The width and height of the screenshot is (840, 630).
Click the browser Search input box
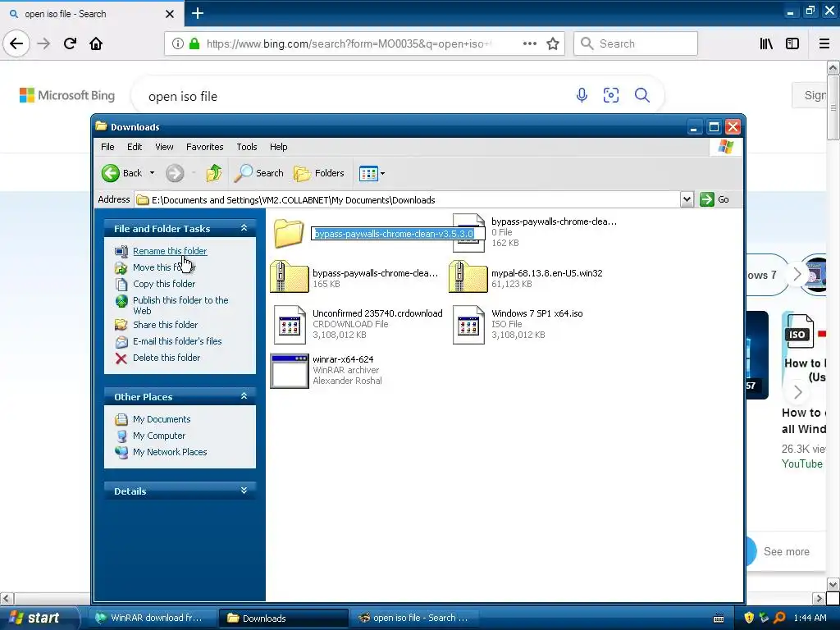coord(636,43)
